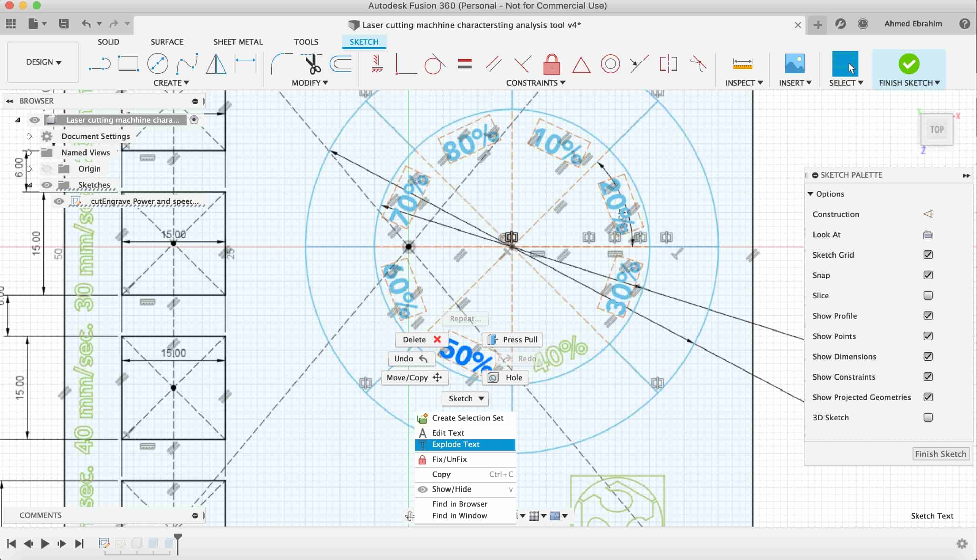Select the Mirror sketch tool
This screenshot has height=560, width=977.
216,64
